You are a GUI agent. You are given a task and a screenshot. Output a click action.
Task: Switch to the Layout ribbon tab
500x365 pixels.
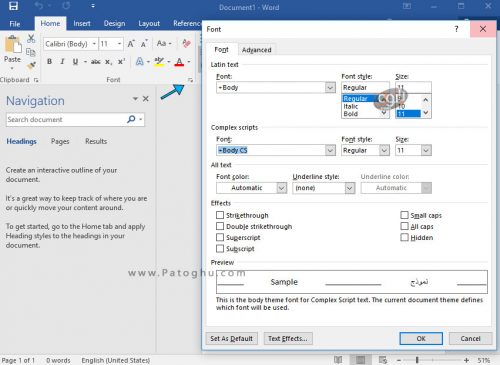[149, 23]
